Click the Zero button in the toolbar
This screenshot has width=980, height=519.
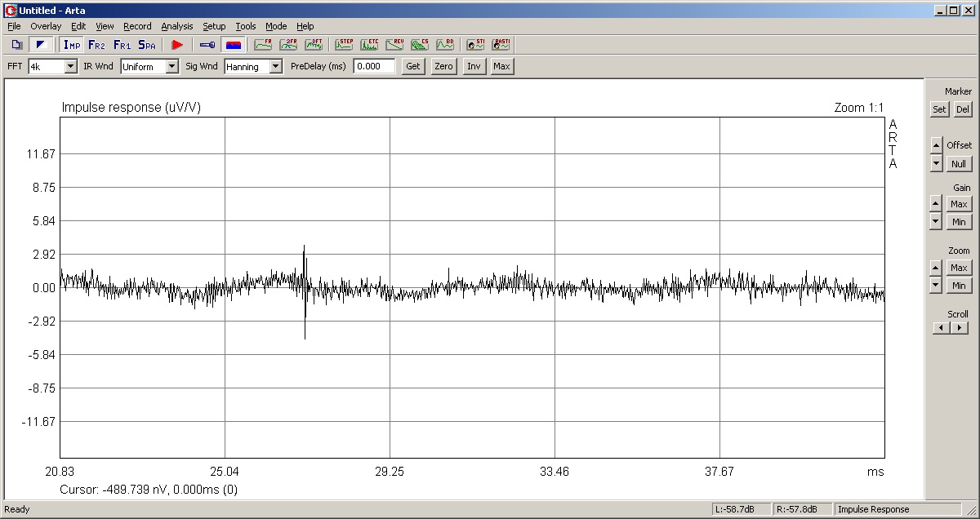click(x=443, y=67)
